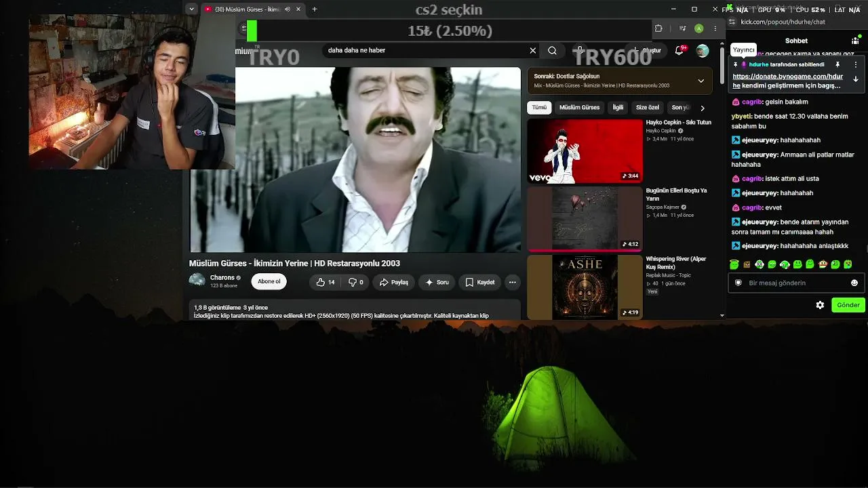Click the Kick popout address bar URL
The image size is (868, 488).
(783, 22)
